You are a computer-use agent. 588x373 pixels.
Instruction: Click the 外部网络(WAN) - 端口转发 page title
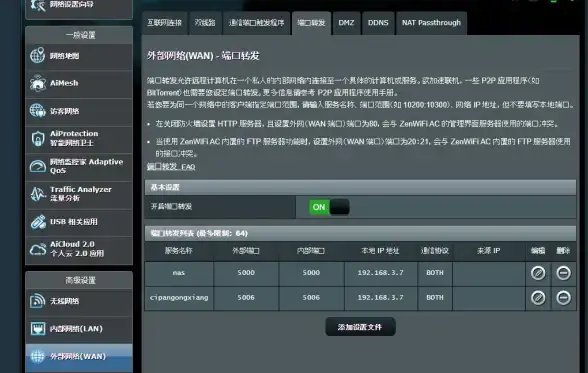[x=203, y=56]
